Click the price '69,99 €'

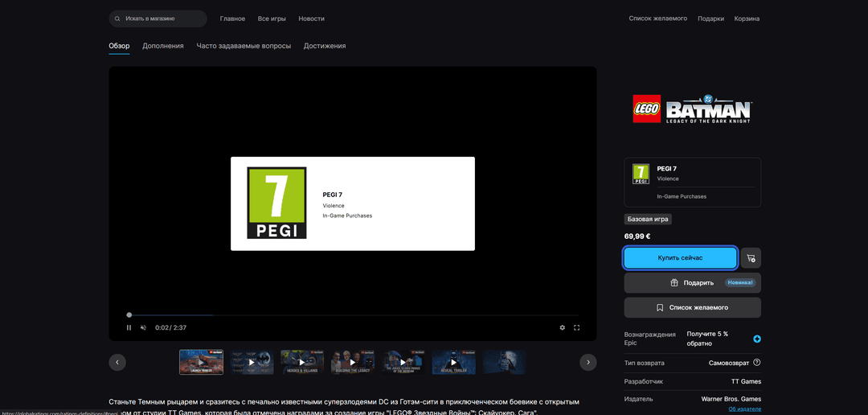(637, 236)
